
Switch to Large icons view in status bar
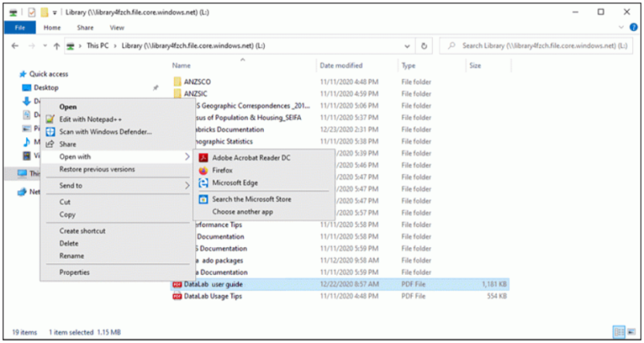coord(631,332)
